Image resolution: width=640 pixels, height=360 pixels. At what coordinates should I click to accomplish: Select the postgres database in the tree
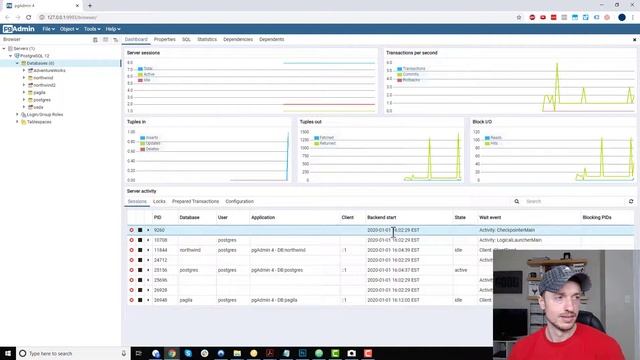[x=42, y=100]
